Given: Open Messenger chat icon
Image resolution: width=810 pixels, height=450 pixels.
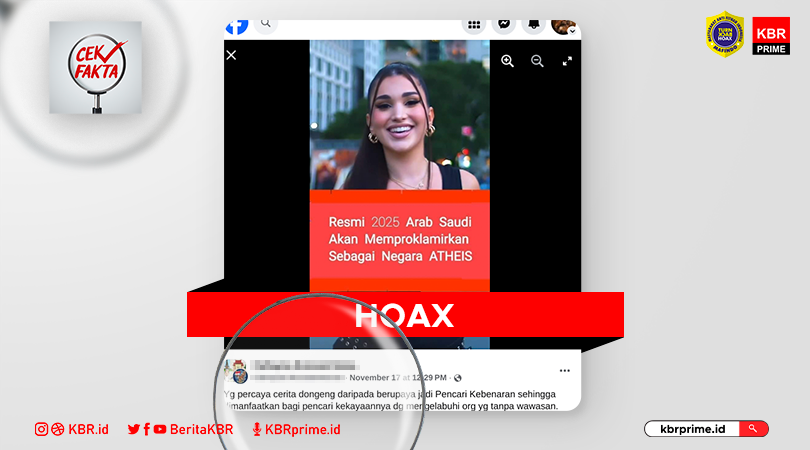Looking at the screenshot, I should (x=504, y=24).
